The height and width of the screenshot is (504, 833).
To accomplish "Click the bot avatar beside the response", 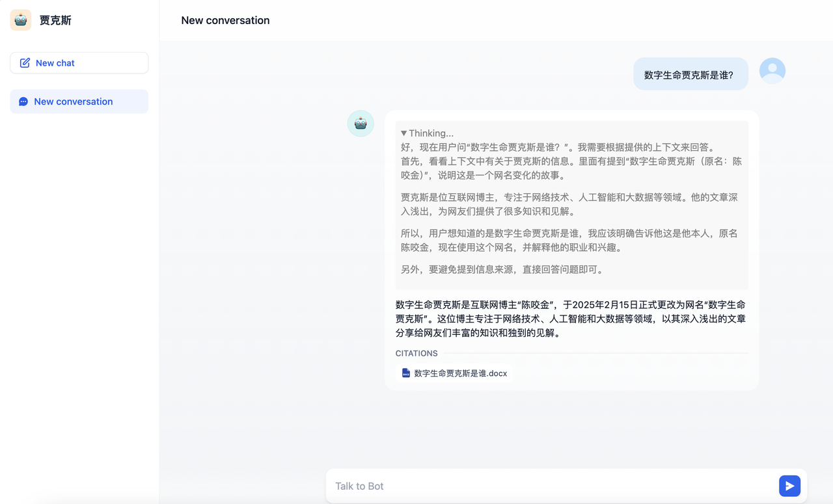I will (x=360, y=123).
